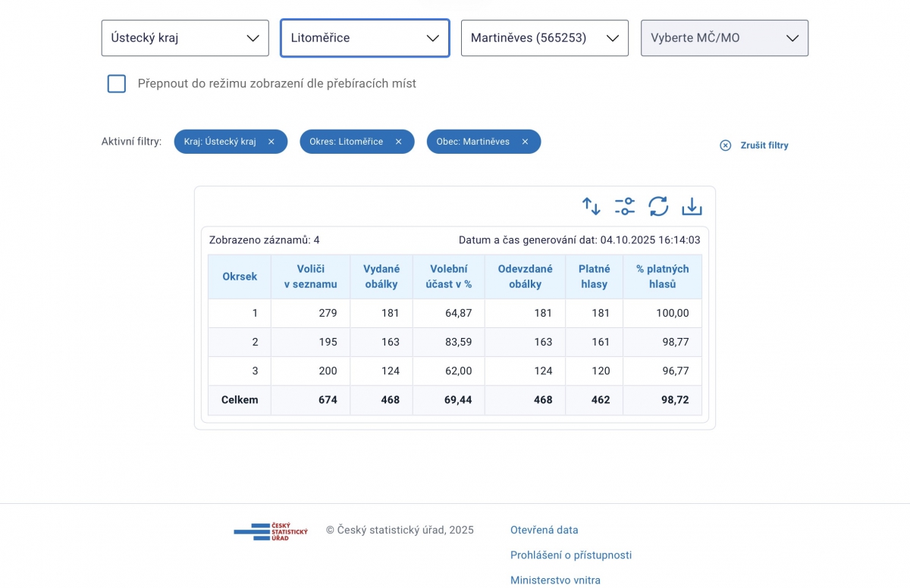Remove the 'Obec: Martiněves' filter chip
Image resolution: width=910 pixels, height=588 pixels.
(x=525, y=142)
